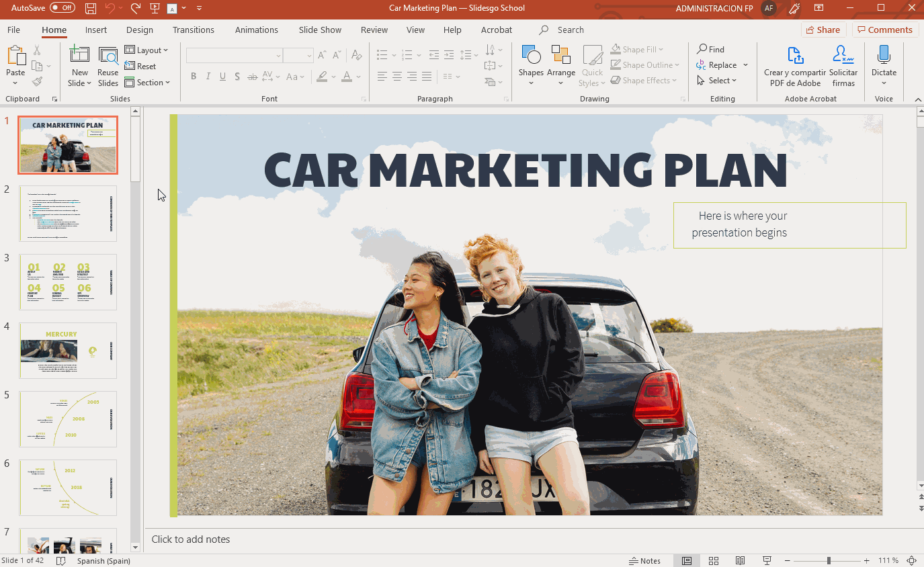Screen dimensions: 924x567
Task: Click the Share button
Action: (x=823, y=30)
